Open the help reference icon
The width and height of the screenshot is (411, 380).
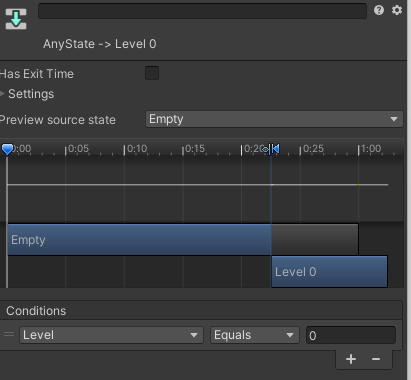(x=379, y=10)
